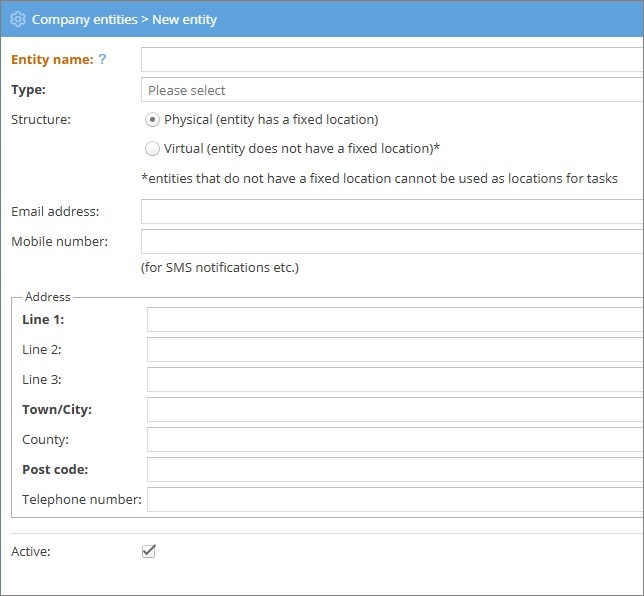Click into the Entity name field
The image size is (644, 596).
pos(392,60)
